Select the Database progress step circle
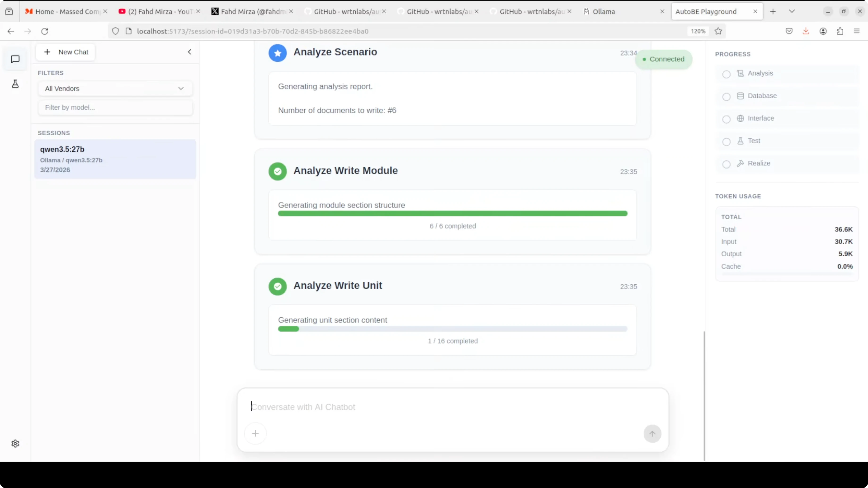Viewport: 868px width, 488px height. (726, 97)
